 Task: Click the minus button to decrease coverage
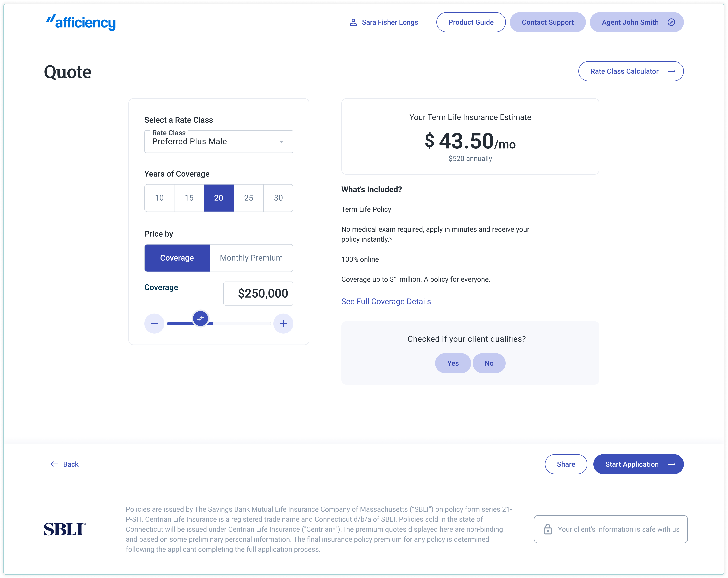coord(154,324)
